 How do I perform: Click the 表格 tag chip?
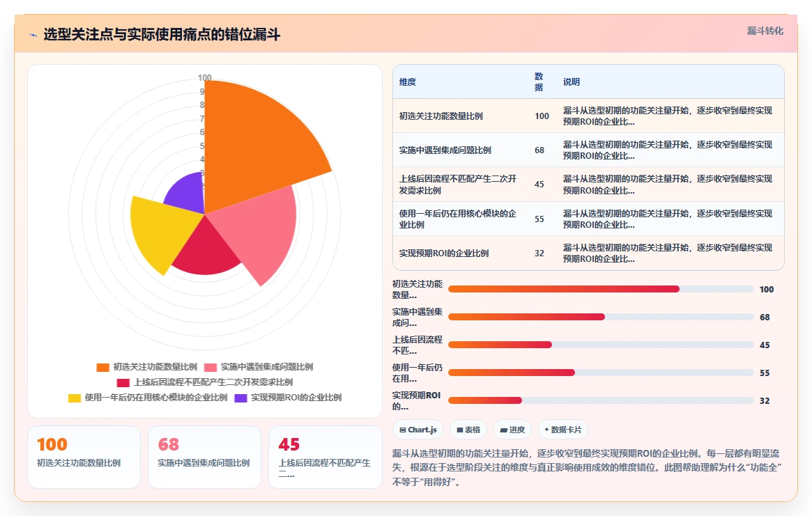468,430
